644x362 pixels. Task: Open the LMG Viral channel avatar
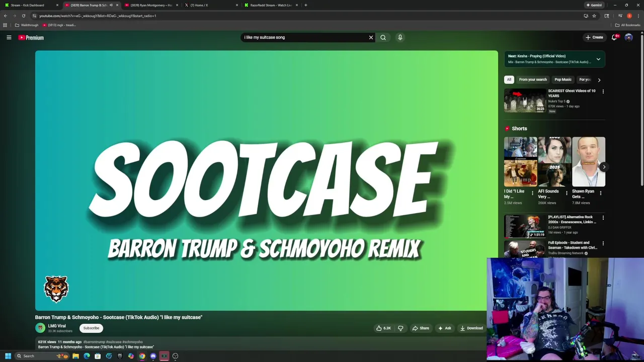pos(40,328)
